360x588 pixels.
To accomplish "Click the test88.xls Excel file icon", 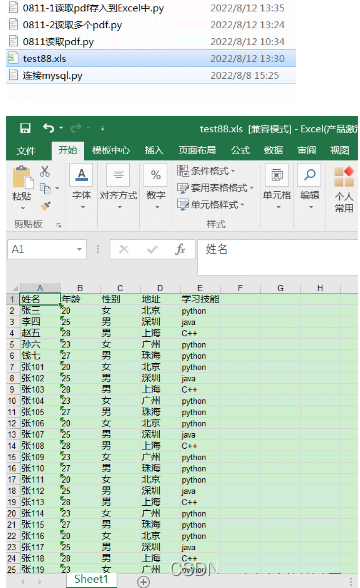I will pos(13,58).
